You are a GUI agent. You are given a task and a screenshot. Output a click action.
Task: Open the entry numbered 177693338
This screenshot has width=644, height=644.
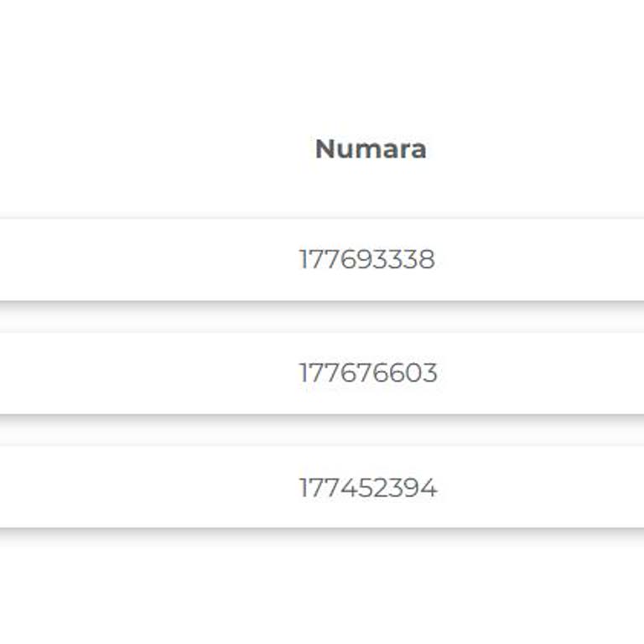coord(367,260)
